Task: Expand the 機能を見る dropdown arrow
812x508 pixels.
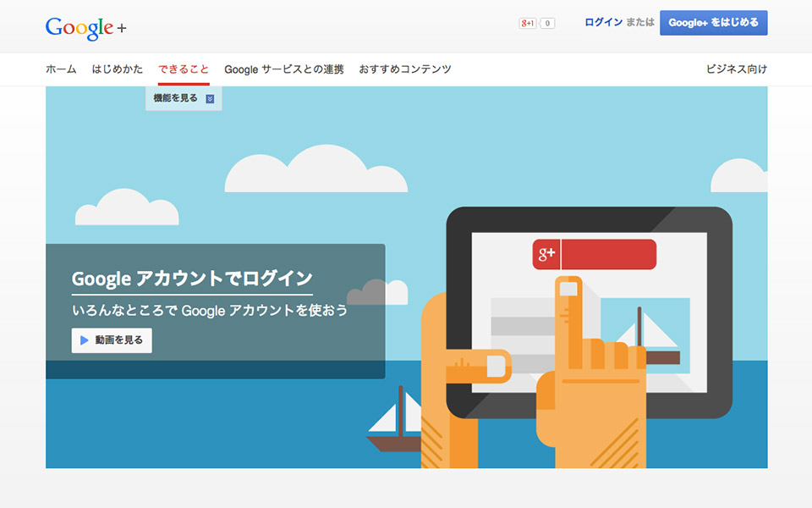Action: coord(210,98)
